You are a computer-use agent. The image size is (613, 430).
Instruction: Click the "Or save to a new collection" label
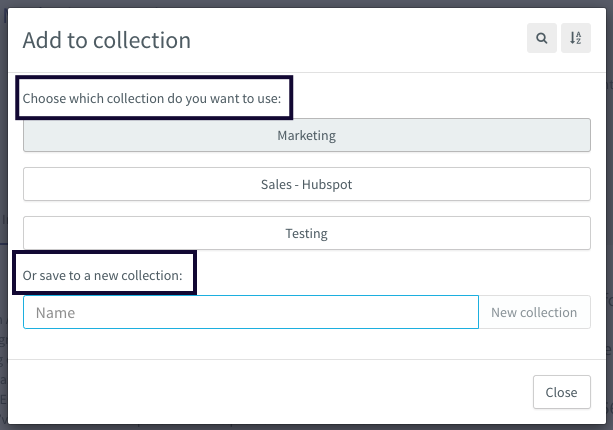click(102, 275)
